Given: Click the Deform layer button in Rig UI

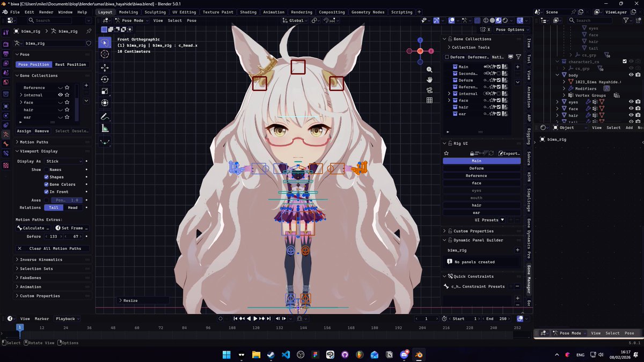Looking at the screenshot, I should coord(481,168).
